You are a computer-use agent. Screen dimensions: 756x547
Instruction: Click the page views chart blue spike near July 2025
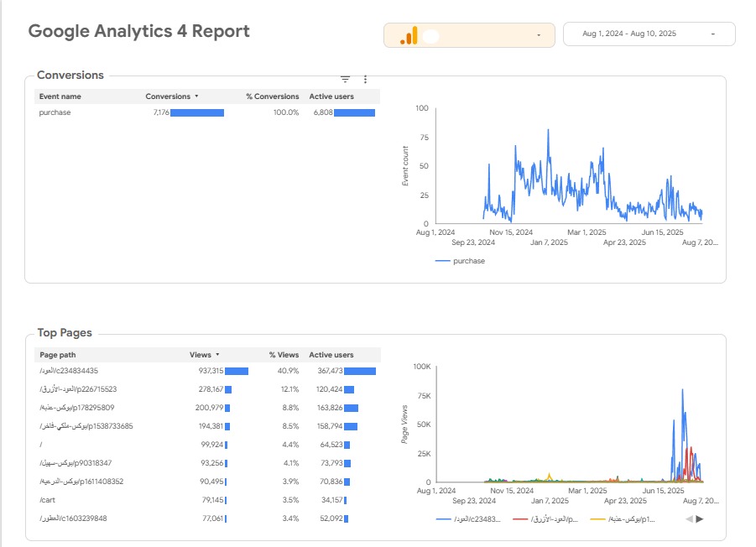[683, 390]
